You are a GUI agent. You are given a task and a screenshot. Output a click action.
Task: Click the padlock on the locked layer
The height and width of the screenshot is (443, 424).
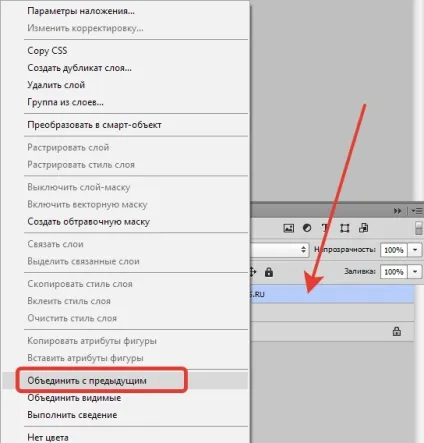[397, 331]
